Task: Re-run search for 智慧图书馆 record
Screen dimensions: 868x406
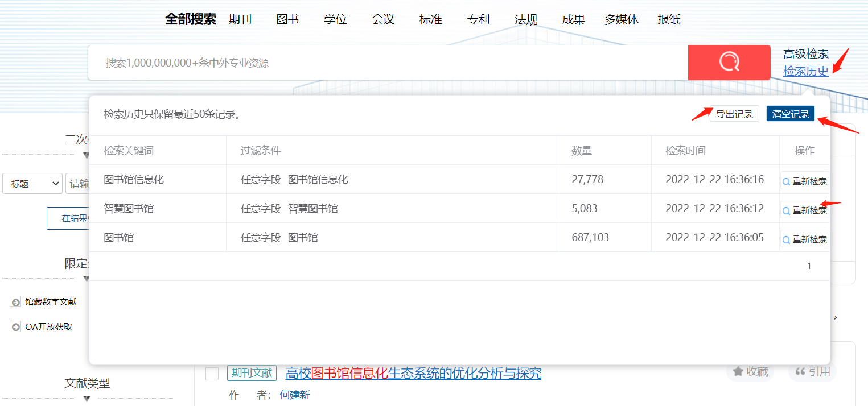Action: click(x=804, y=210)
